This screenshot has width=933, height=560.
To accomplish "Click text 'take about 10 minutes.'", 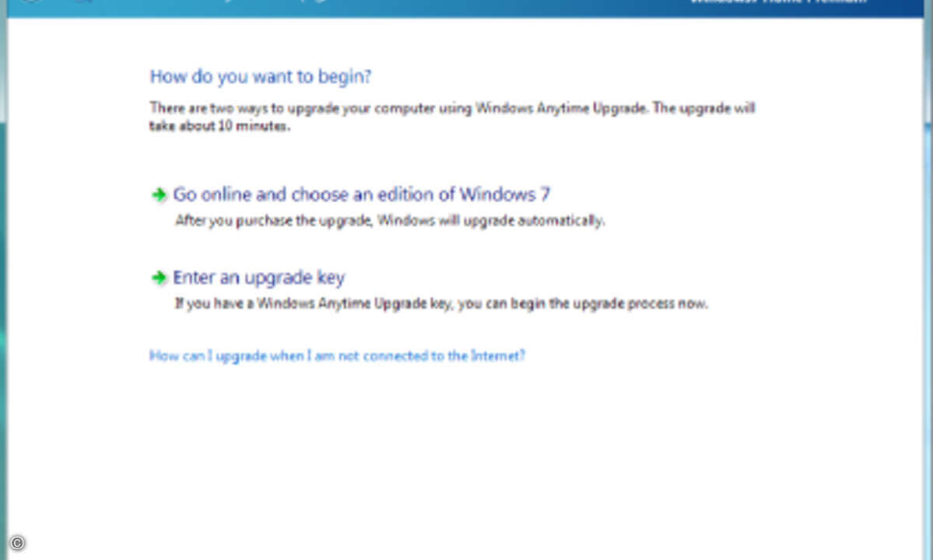I will pyautogui.click(x=219, y=126).
